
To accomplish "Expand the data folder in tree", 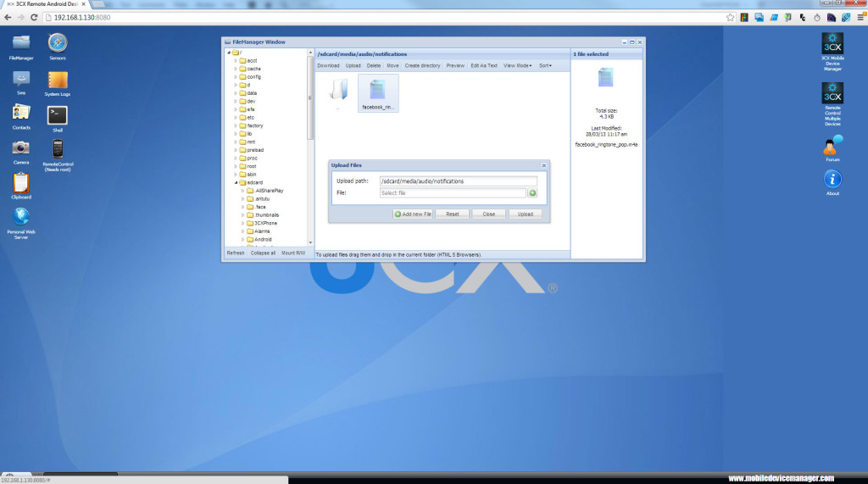I will click(x=236, y=93).
